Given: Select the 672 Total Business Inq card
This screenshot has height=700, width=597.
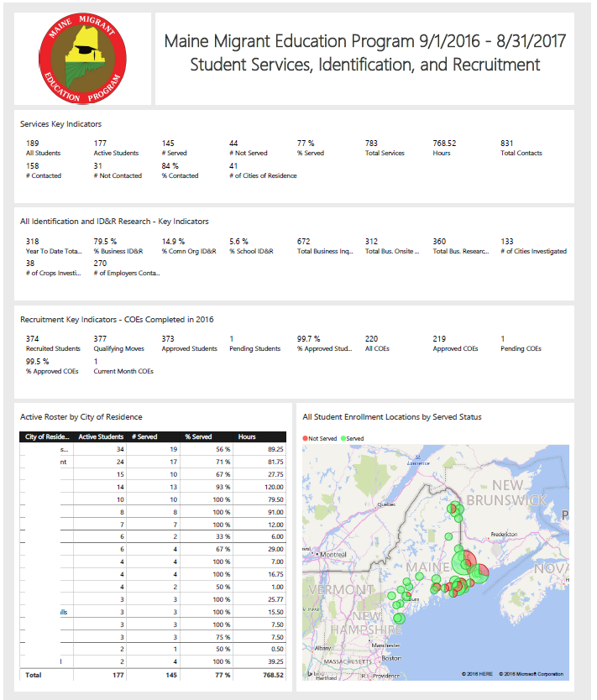Looking at the screenshot, I should tap(325, 246).
